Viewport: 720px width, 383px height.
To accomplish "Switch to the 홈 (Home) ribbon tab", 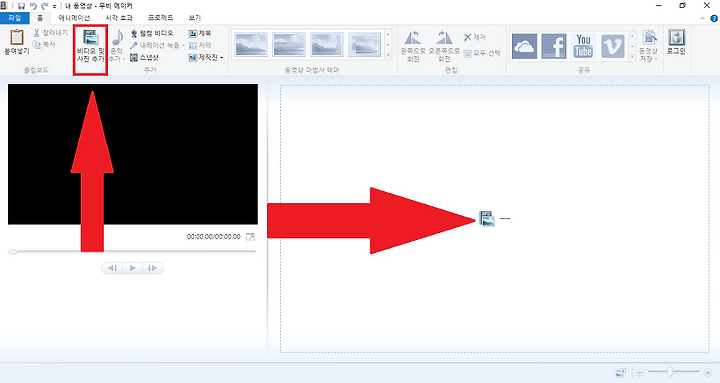I will (40, 18).
